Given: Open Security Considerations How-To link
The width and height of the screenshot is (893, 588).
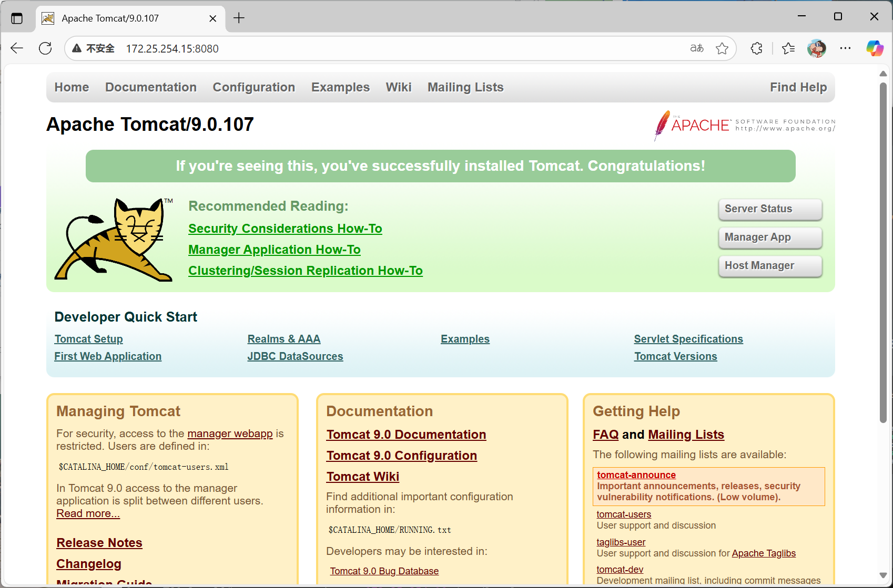Looking at the screenshot, I should (x=285, y=229).
